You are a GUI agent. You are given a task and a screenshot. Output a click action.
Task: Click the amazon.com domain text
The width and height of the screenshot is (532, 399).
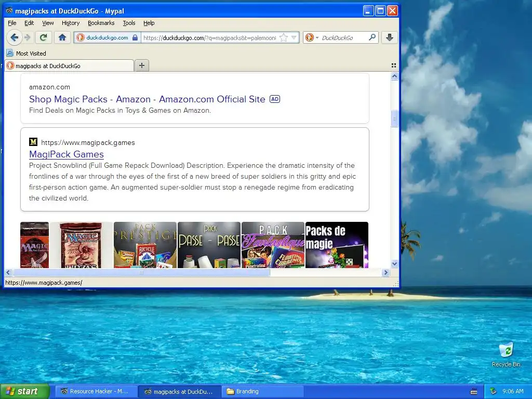click(49, 87)
